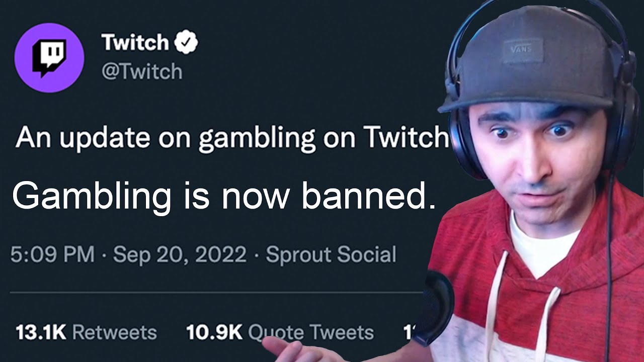Open the Sprout Social source link
The height and width of the screenshot is (362, 644).
coord(331,254)
